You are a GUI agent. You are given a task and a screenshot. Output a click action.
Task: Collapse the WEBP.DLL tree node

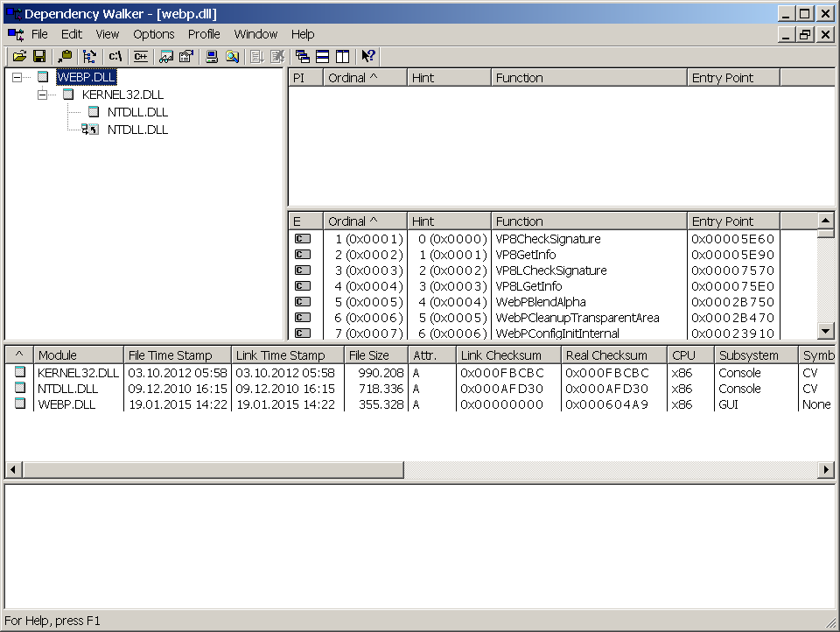[17, 77]
